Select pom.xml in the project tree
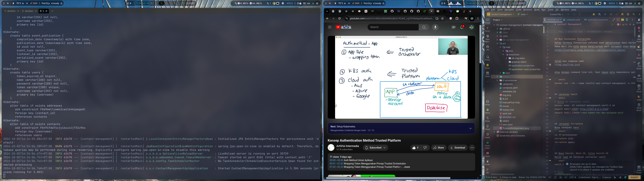Image resolution: width=644 pixels, height=181 pixels. (x=507, y=113)
